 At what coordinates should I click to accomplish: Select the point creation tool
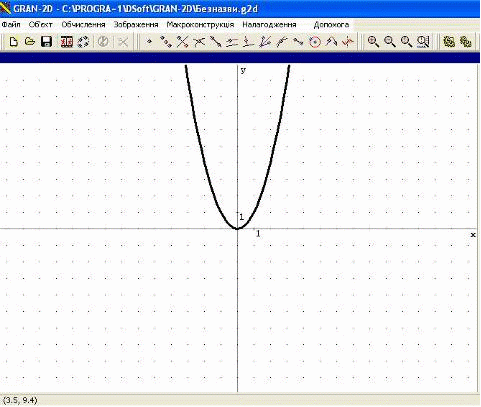click(150, 42)
